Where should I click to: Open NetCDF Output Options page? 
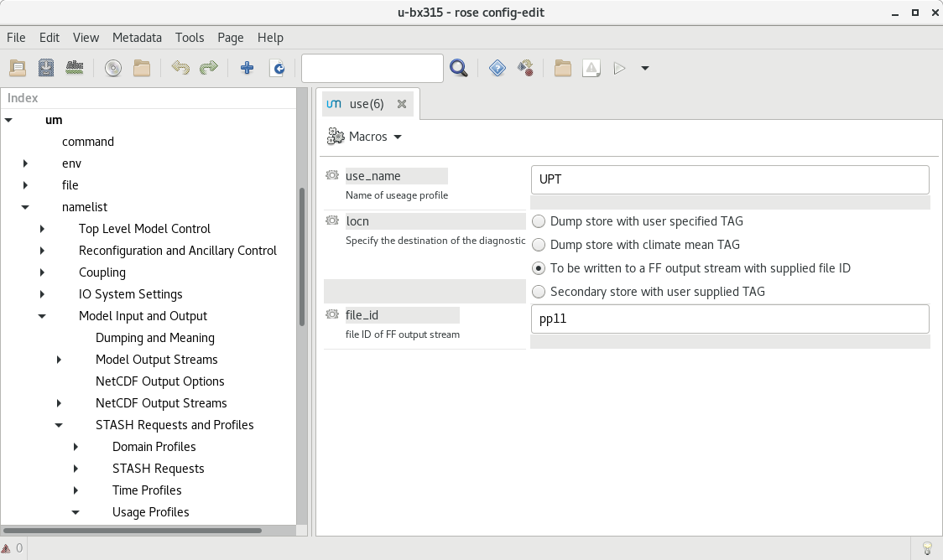pyautogui.click(x=159, y=381)
